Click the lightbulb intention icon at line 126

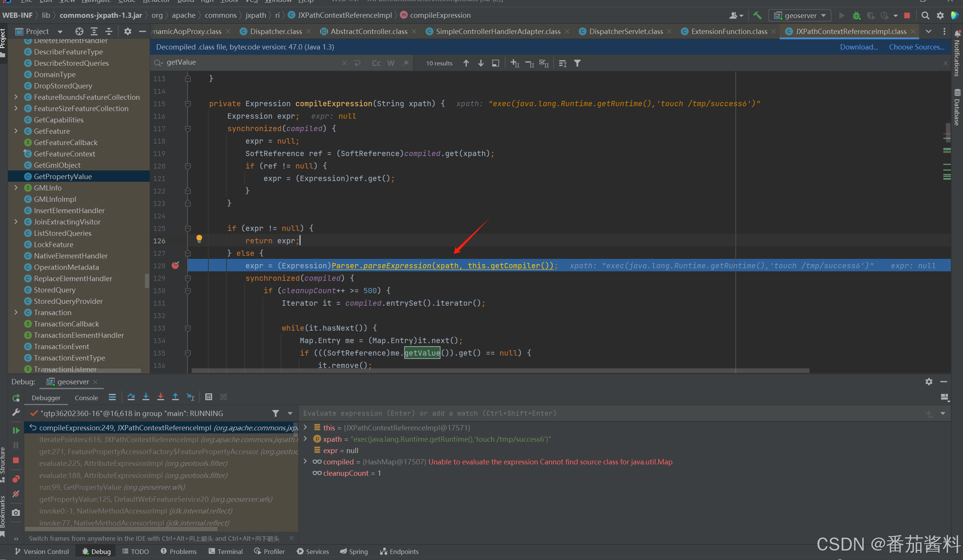199,239
